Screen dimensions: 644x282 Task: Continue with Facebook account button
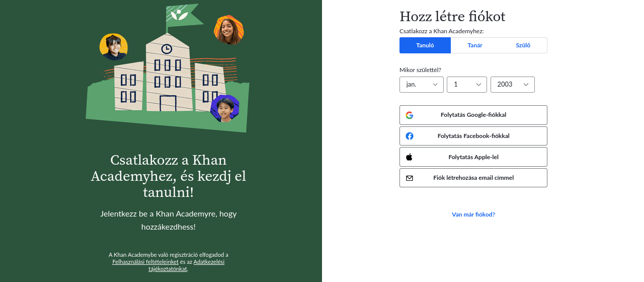[473, 136]
